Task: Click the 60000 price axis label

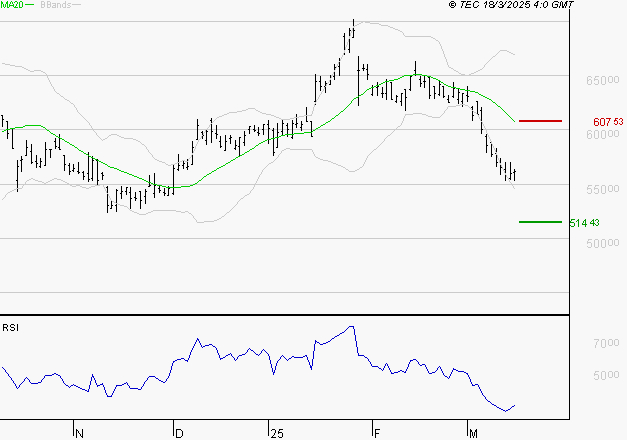Action: tap(603, 134)
